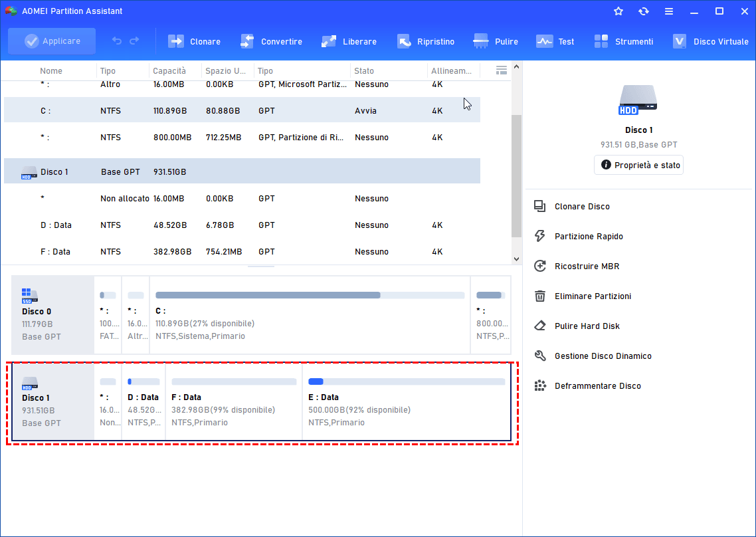The image size is (756, 537).
Task: Open the hamburger menu in title bar
Action: click(669, 11)
